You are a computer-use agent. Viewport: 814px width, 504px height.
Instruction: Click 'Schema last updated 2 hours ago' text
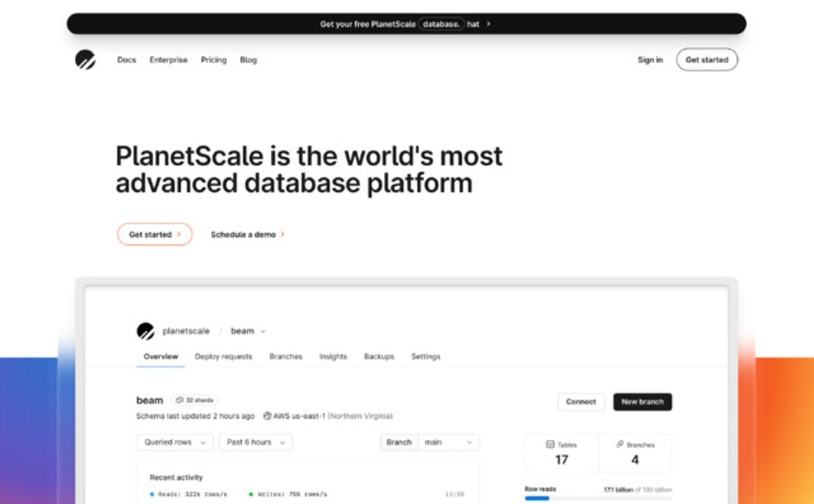(196, 416)
